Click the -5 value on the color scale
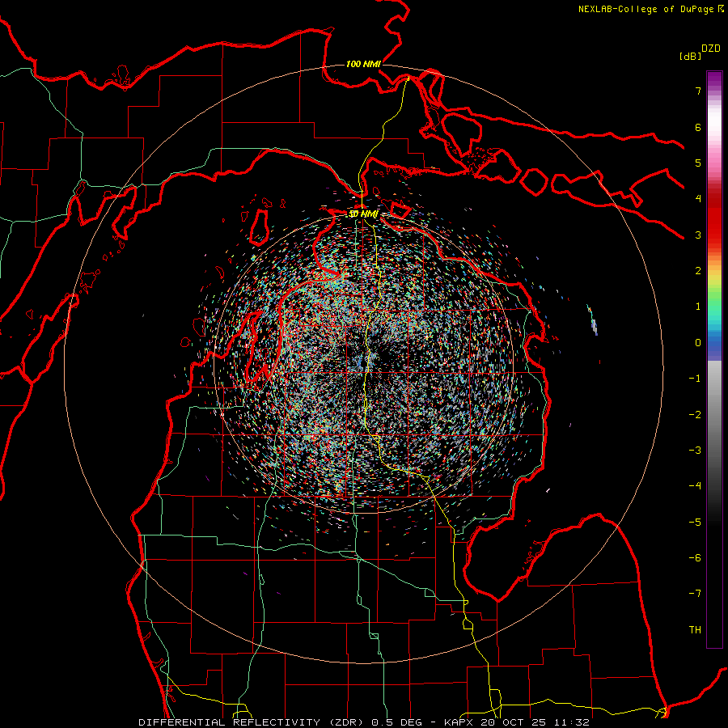 pos(695,523)
